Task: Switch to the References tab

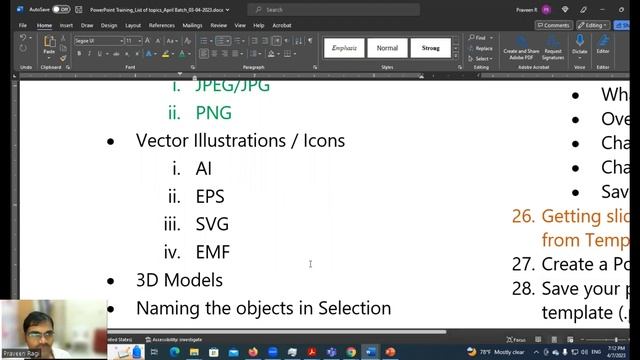Action: pyautogui.click(x=162, y=25)
